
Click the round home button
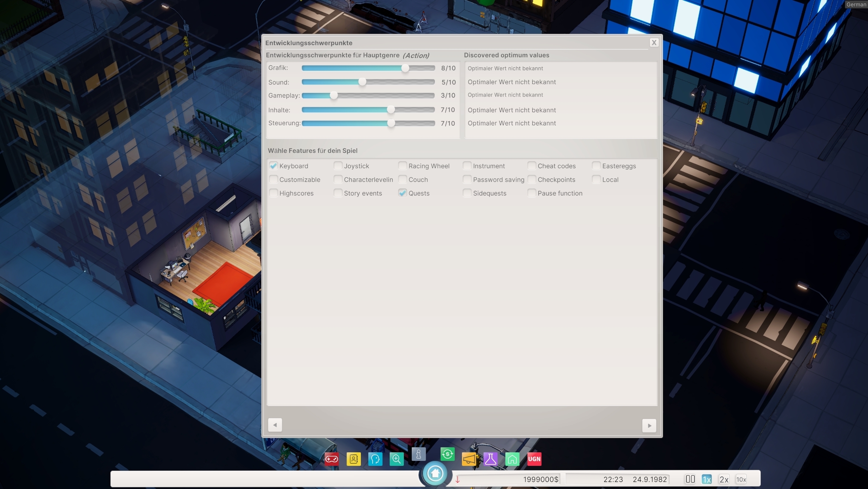coord(435,473)
